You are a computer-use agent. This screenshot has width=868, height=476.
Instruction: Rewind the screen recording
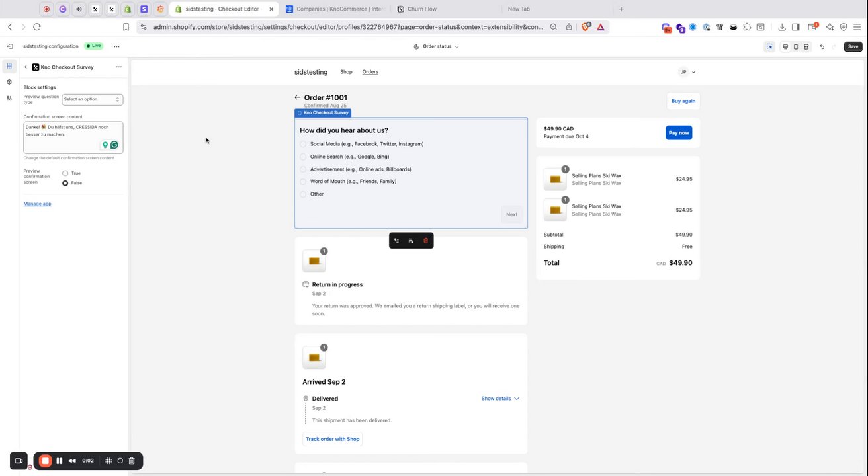pos(72,461)
